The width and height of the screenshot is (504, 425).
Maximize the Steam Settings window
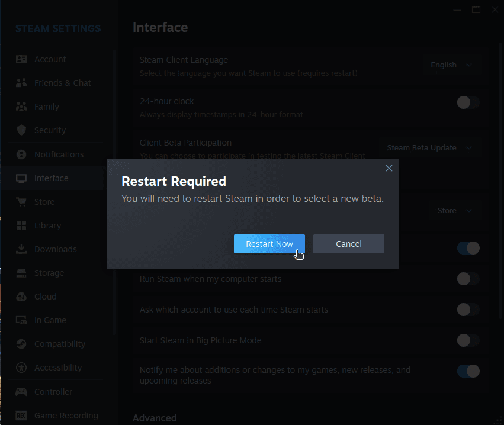[476, 9]
